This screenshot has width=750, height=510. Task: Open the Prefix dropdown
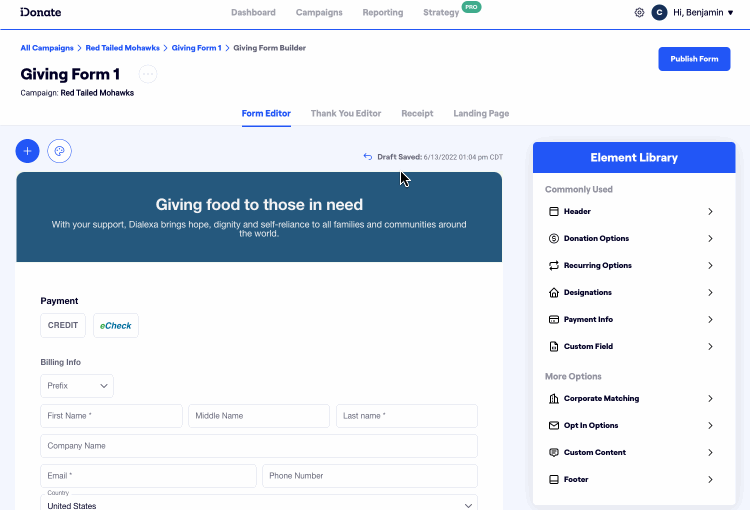[77, 386]
